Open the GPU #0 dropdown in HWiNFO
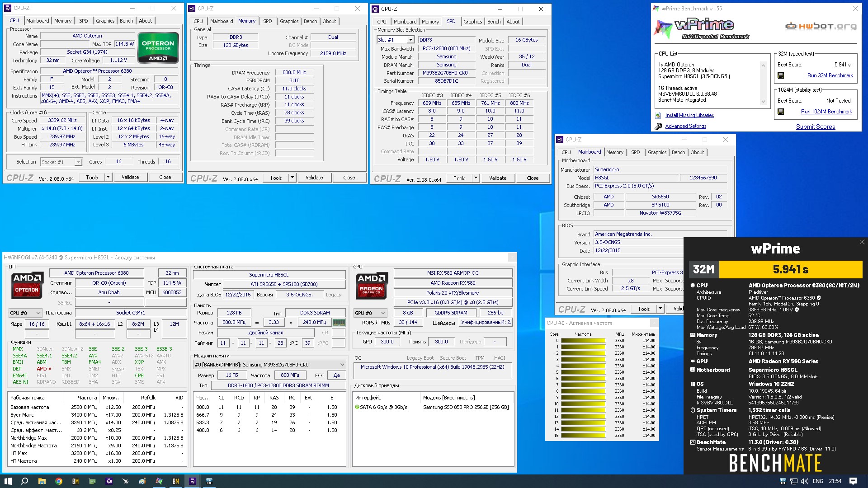The width and height of the screenshot is (868, 488). click(x=371, y=313)
